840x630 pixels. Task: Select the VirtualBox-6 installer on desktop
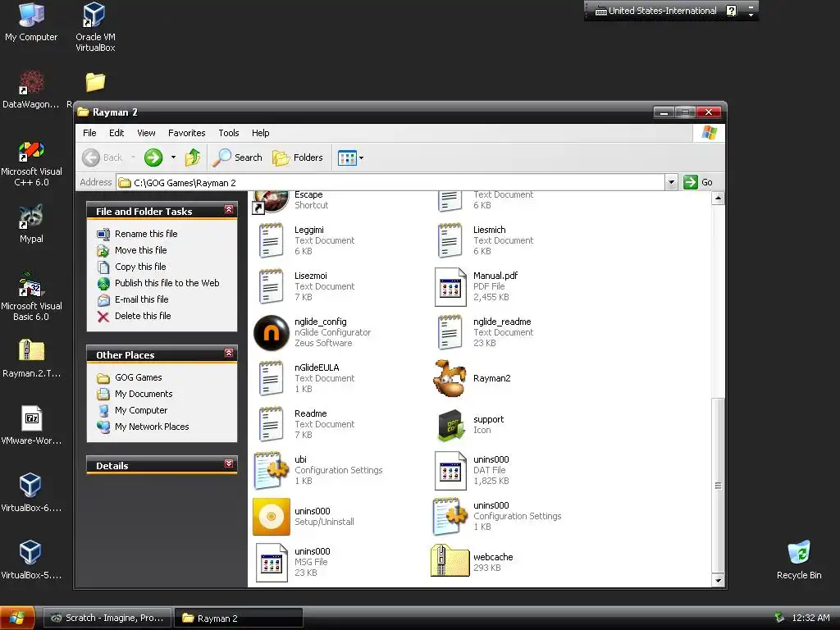coord(31,492)
